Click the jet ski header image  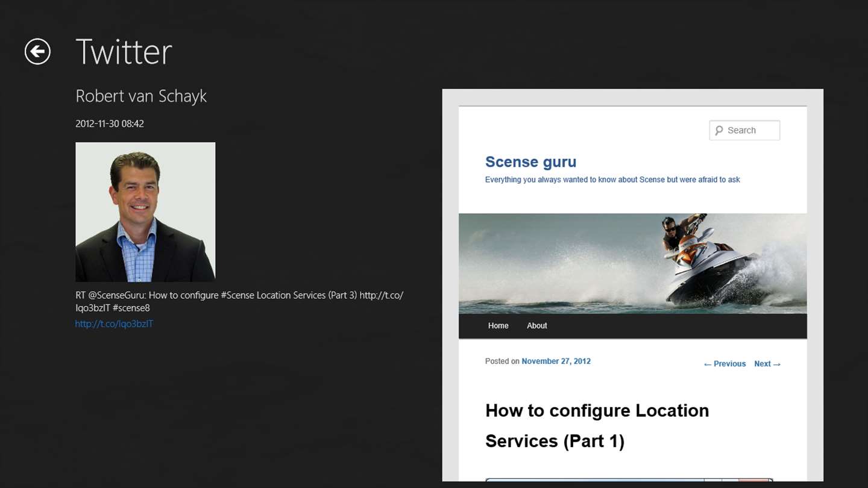pyautogui.click(x=632, y=263)
